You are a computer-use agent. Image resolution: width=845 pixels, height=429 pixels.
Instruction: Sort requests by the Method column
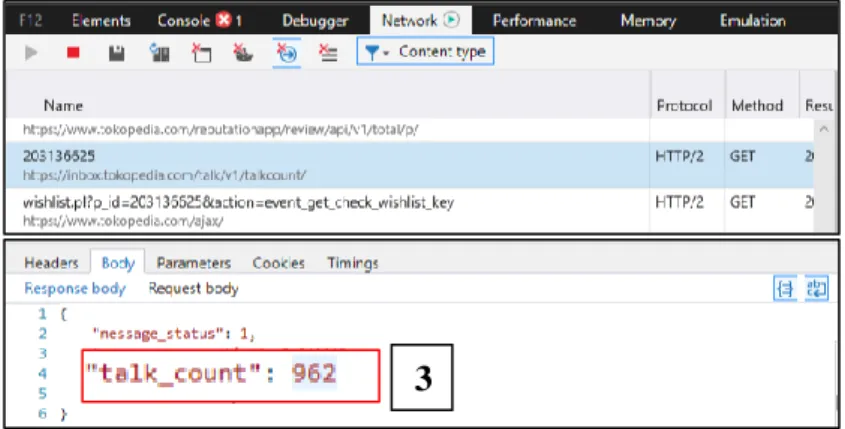(757, 106)
